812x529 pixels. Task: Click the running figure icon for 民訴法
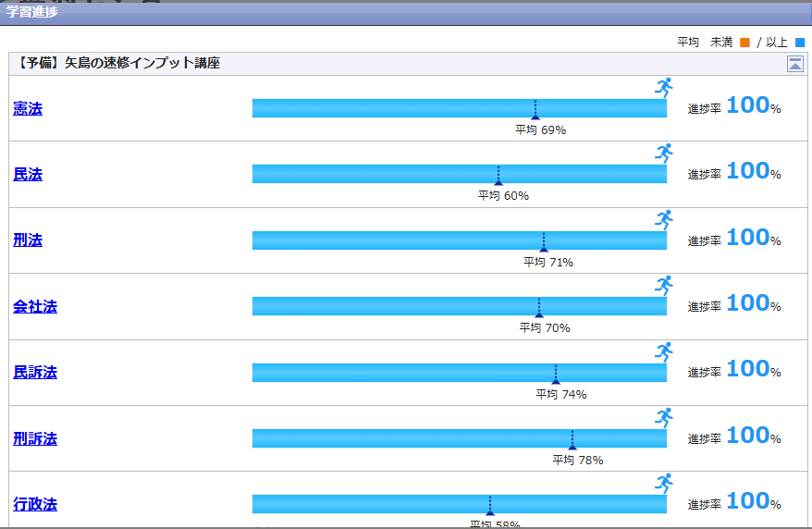(664, 352)
